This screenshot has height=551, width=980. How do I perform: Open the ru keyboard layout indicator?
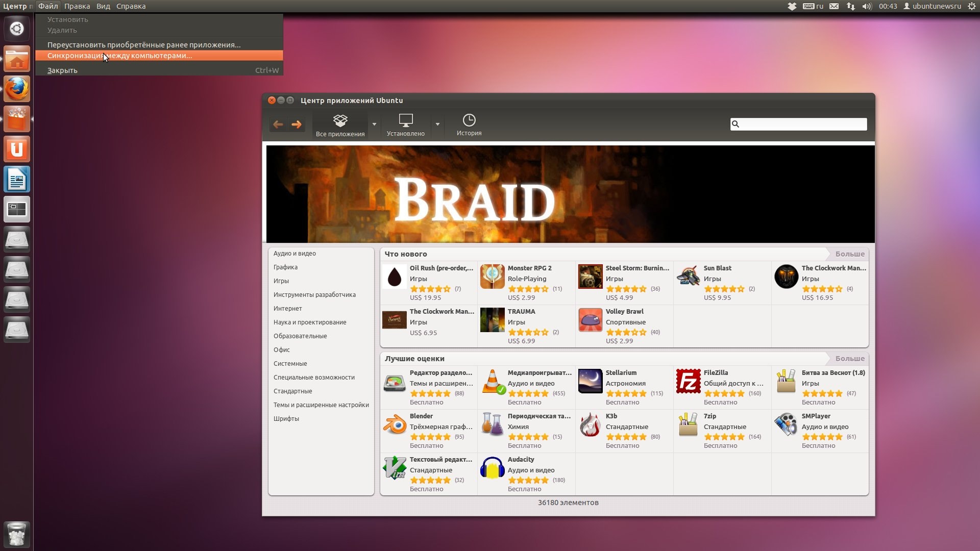(x=813, y=6)
